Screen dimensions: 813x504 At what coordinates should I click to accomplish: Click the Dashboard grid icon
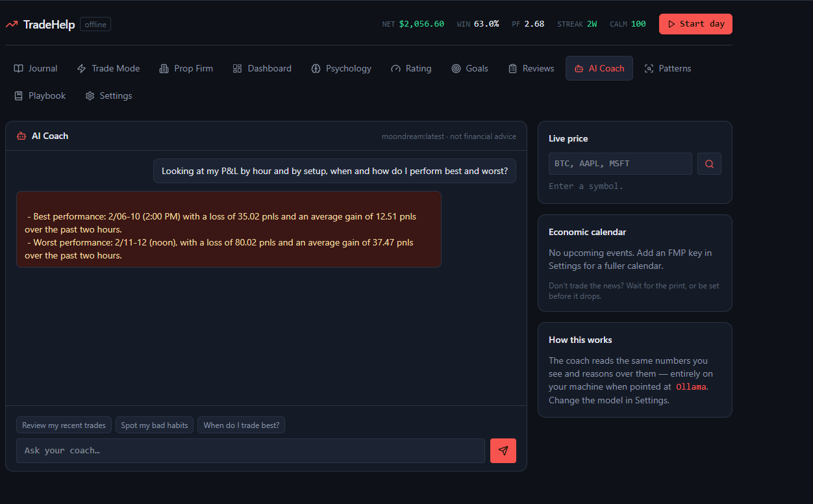(x=237, y=68)
